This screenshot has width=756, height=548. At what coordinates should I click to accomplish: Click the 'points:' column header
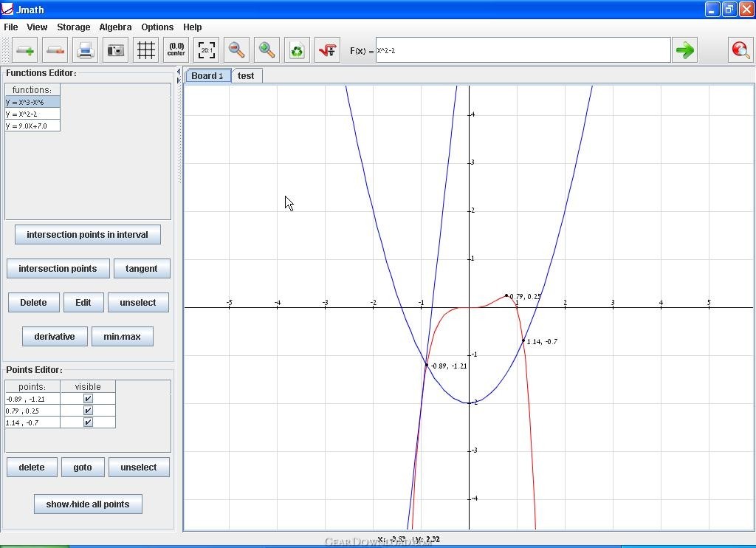32,386
